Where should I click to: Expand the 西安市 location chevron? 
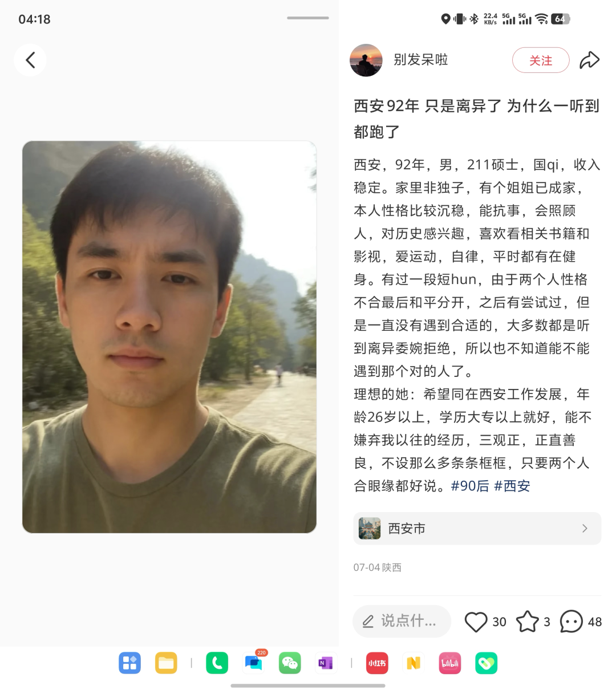click(x=585, y=529)
